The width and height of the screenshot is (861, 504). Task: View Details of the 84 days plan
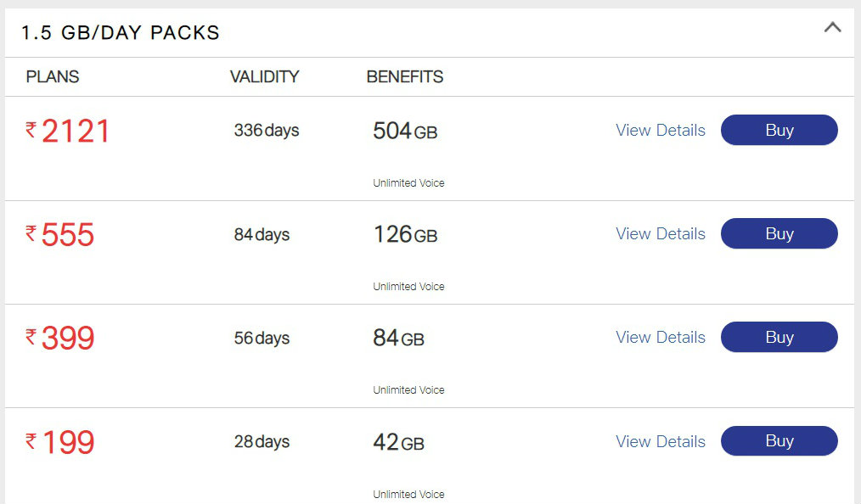[x=661, y=234]
